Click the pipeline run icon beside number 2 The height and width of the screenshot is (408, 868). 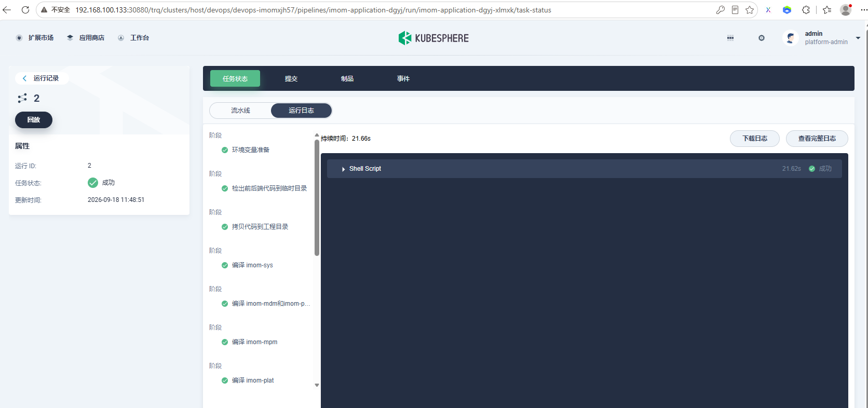pyautogui.click(x=22, y=98)
